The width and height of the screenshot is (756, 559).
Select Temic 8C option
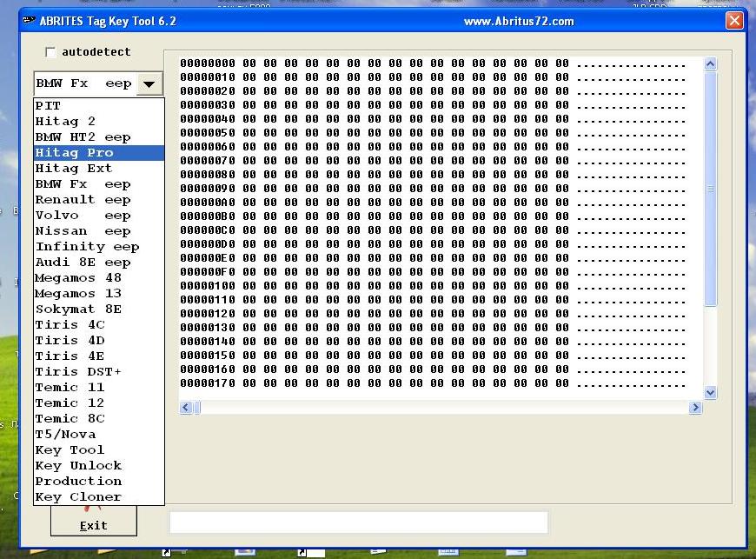coord(99,419)
